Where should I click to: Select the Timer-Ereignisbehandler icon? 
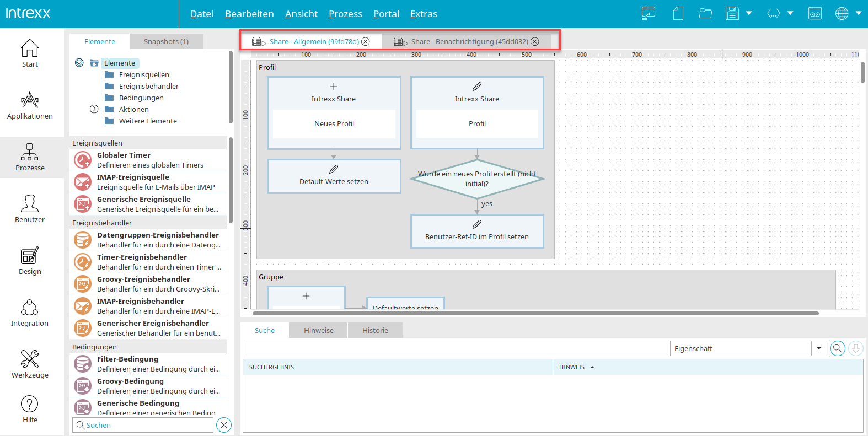coord(83,262)
